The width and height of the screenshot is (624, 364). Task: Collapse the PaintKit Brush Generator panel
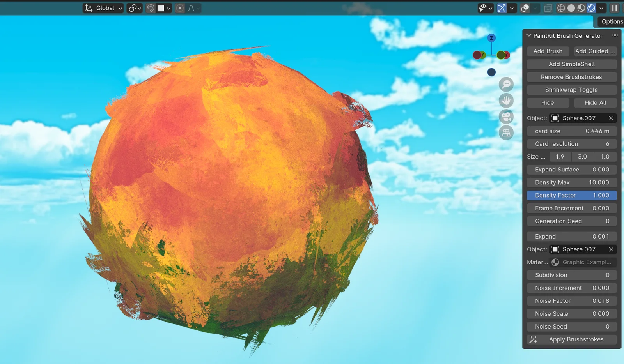(x=529, y=35)
